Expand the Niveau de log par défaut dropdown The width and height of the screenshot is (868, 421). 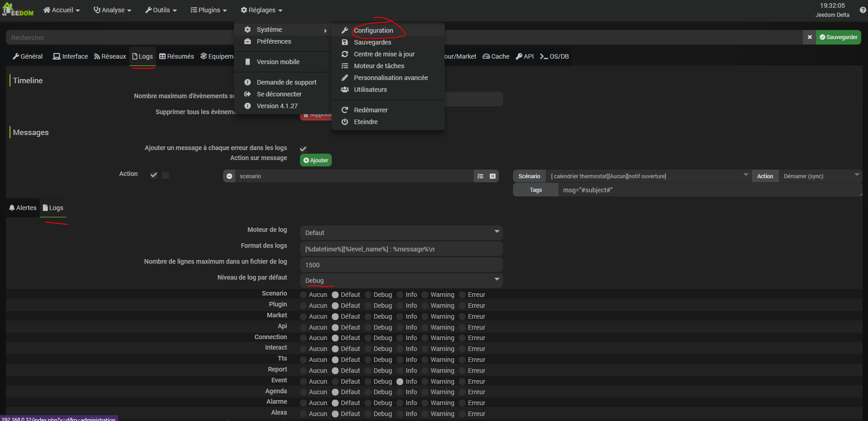pos(401,281)
